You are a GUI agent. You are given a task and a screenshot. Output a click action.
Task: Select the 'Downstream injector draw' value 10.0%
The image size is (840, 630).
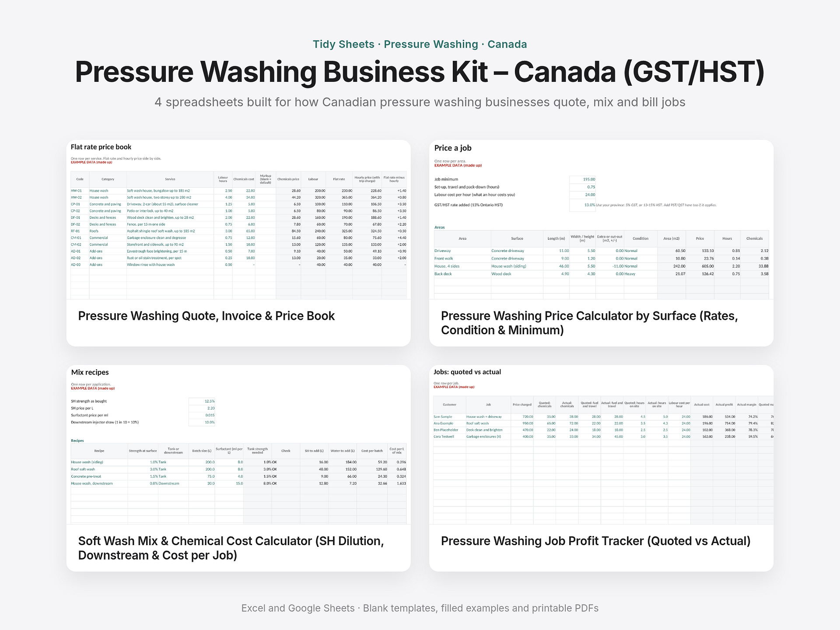202,422
